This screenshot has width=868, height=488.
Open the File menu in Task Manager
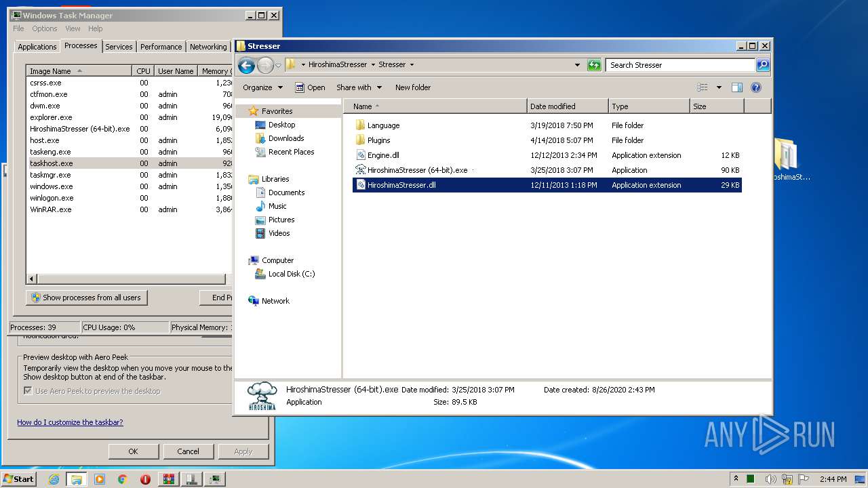tap(18, 28)
